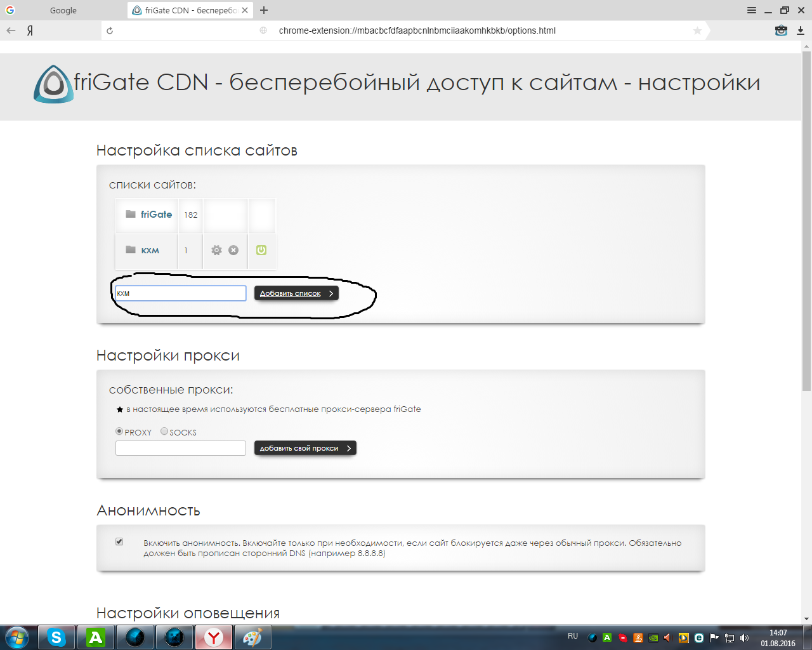Open settings gear for the кхм list
This screenshot has width=812, height=650.
(x=216, y=250)
